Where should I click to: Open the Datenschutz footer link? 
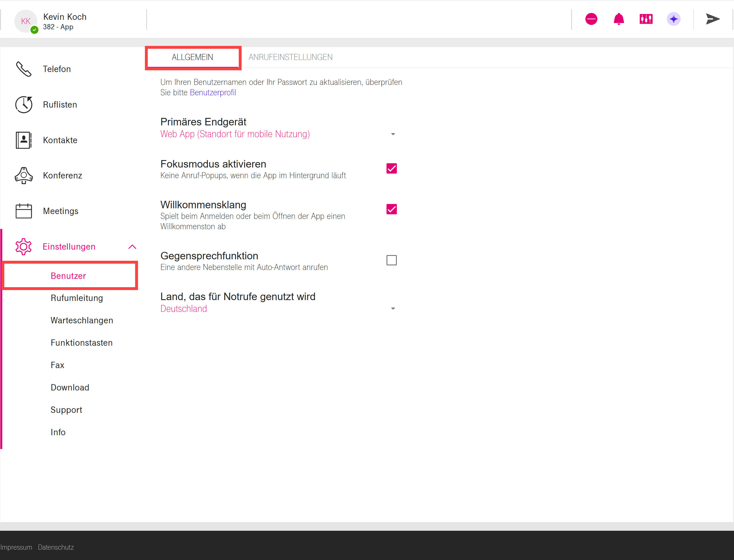point(56,547)
